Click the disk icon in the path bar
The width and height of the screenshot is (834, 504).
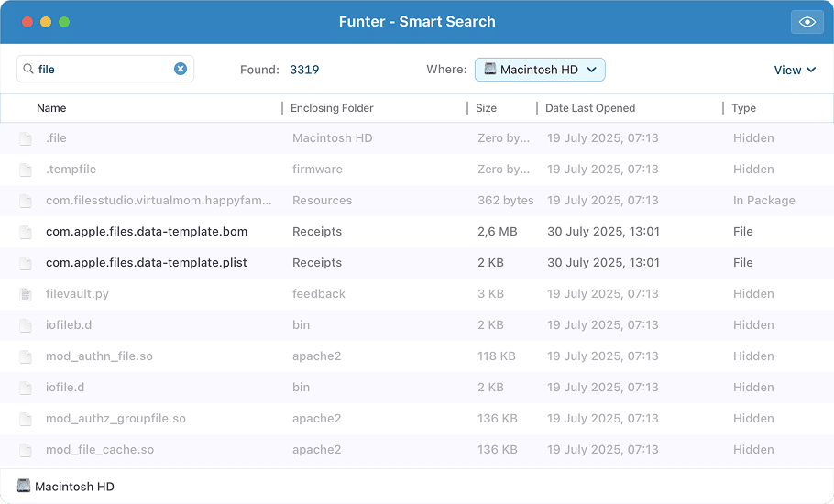coord(24,486)
